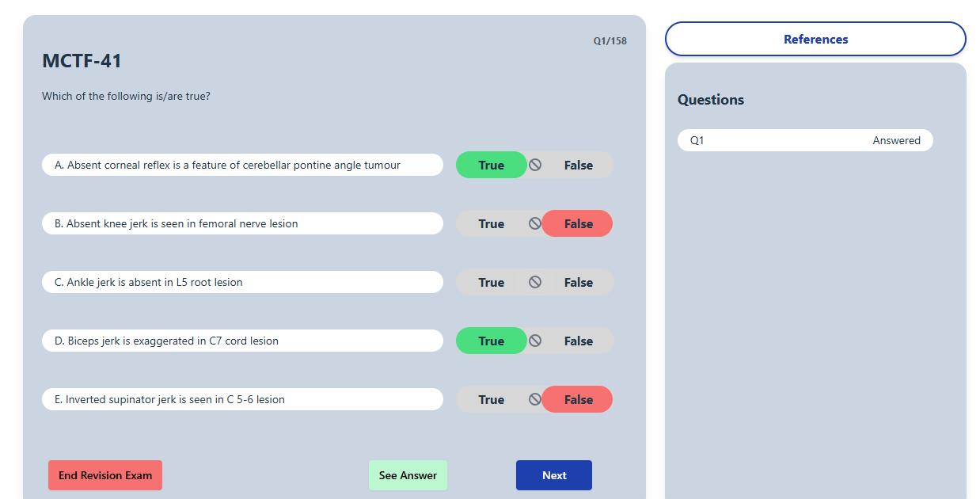Viewport: 980px width, 499px height.
Task: Click End Revision Exam
Action: (105, 475)
